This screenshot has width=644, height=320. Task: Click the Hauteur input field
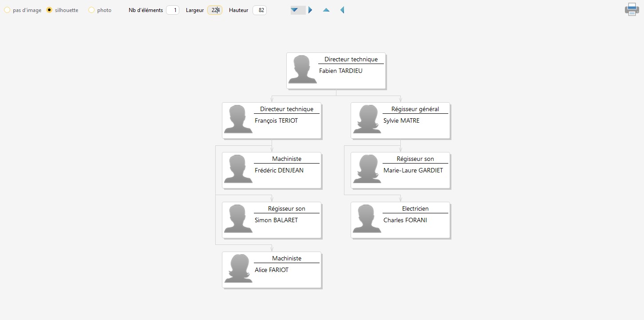tap(260, 10)
